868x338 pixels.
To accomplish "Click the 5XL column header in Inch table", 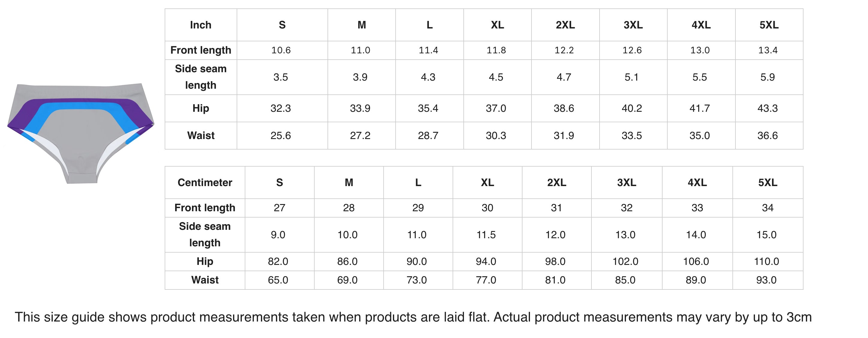I will 769,25.
